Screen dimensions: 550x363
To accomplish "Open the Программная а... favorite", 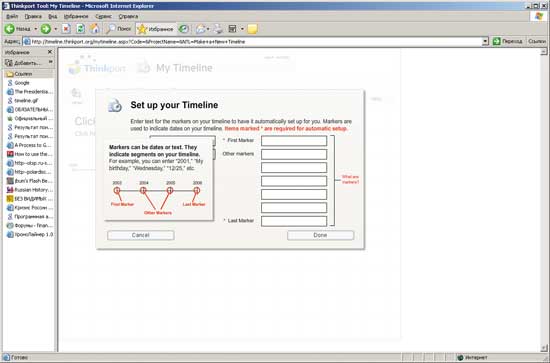I will [x=30, y=216].
